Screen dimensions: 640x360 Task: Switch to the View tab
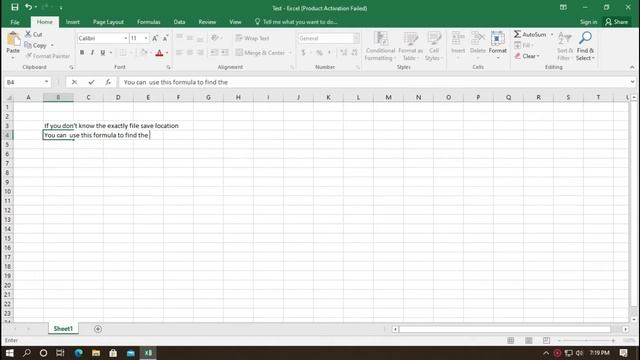(235, 22)
